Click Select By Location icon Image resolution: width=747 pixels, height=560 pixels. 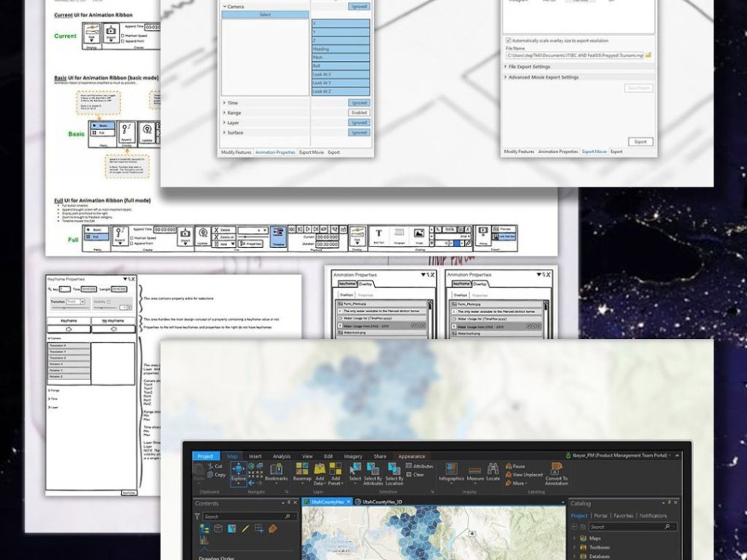click(x=394, y=469)
